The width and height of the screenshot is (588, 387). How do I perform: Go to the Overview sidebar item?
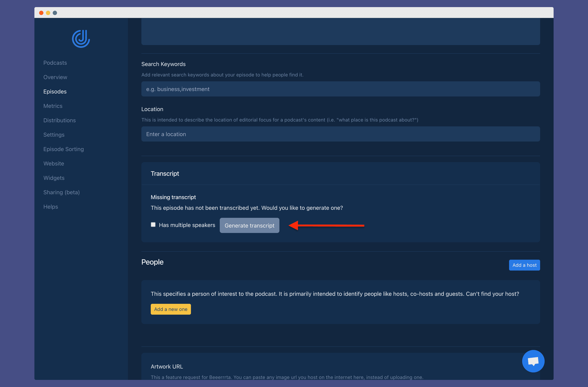pos(55,77)
